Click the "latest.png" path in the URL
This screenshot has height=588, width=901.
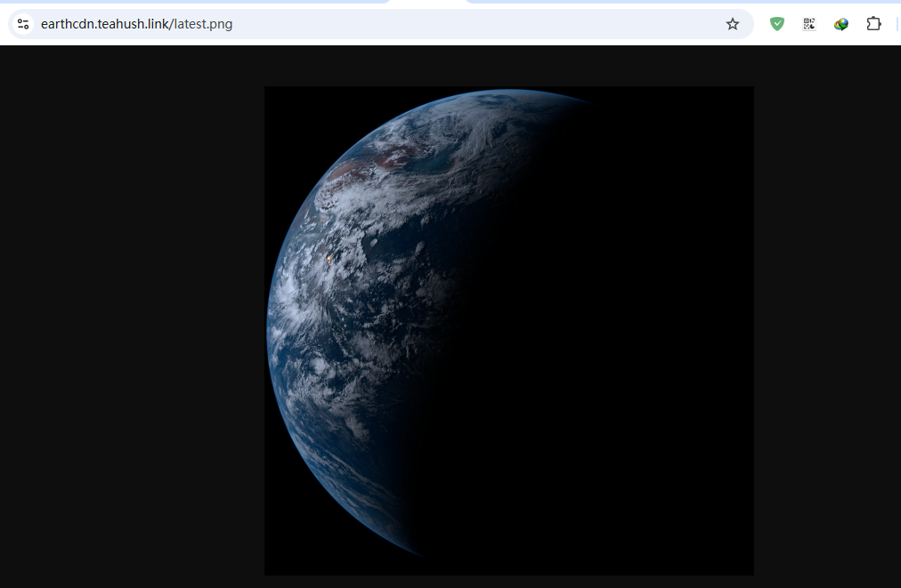pyautogui.click(x=203, y=24)
